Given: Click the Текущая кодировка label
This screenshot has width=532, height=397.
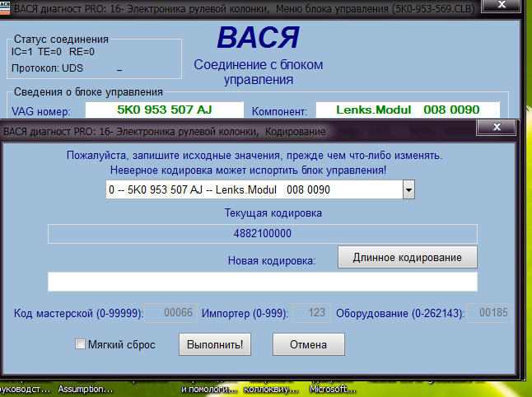Looking at the screenshot, I should click(x=273, y=213).
